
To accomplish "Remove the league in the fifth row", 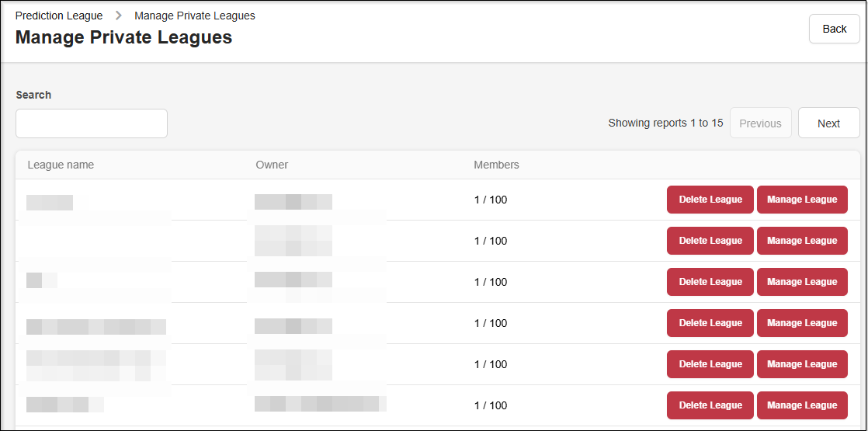I will pyautogui.click(x=710, y=364).
